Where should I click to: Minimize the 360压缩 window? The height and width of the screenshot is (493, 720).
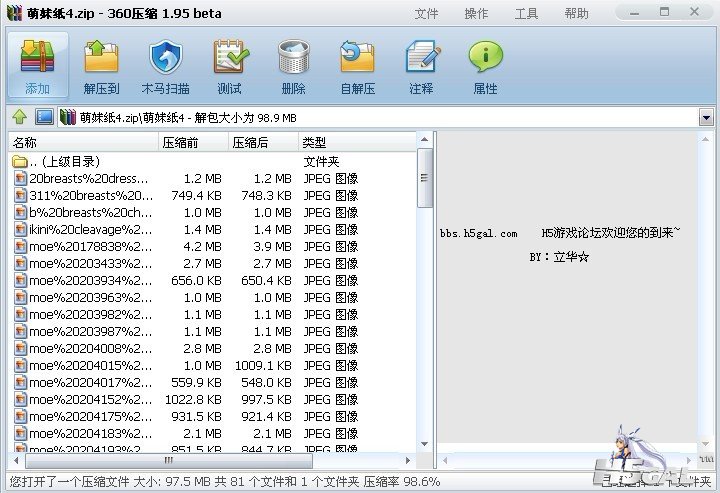coord(635,13)
